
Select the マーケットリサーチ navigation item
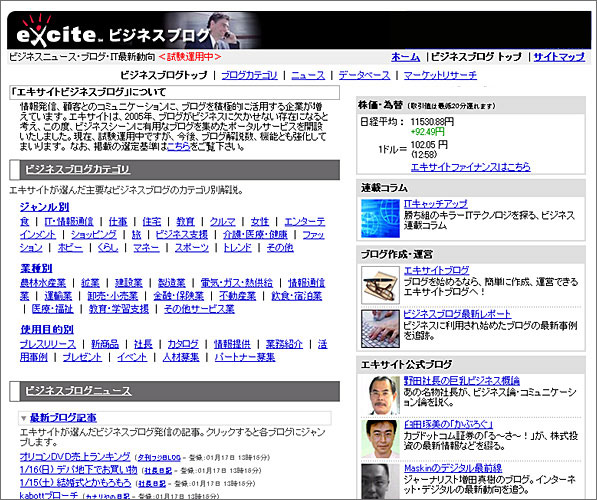tap(440, 75)
